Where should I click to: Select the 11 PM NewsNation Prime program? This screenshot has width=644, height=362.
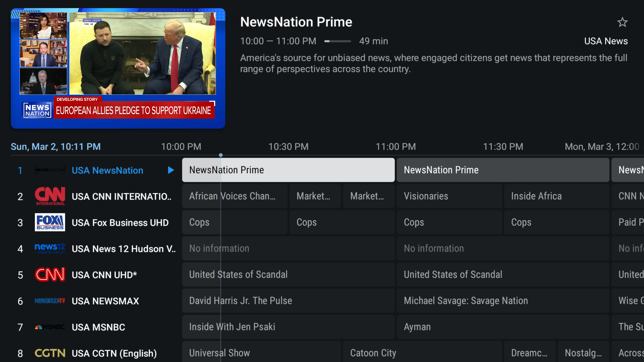(503, 170)
